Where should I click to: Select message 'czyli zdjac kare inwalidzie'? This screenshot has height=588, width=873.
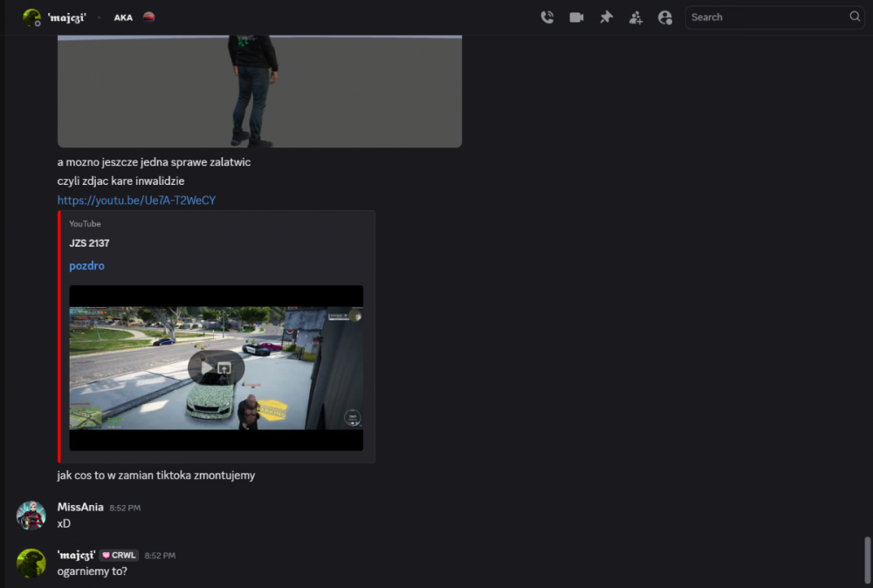click(x=120, y=181)
